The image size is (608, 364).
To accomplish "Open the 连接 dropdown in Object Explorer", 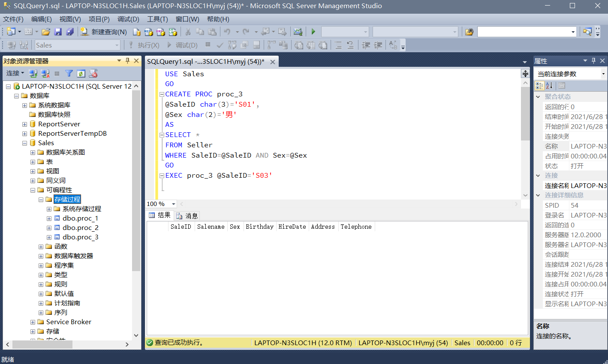I will (x=15, y=73).
